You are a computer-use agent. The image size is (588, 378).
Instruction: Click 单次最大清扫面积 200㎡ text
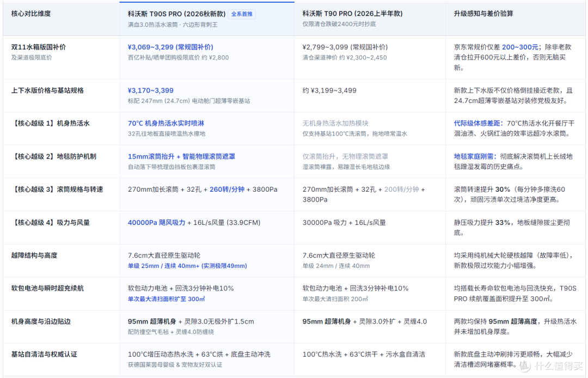pyautogui.click(x=335, y=299)
